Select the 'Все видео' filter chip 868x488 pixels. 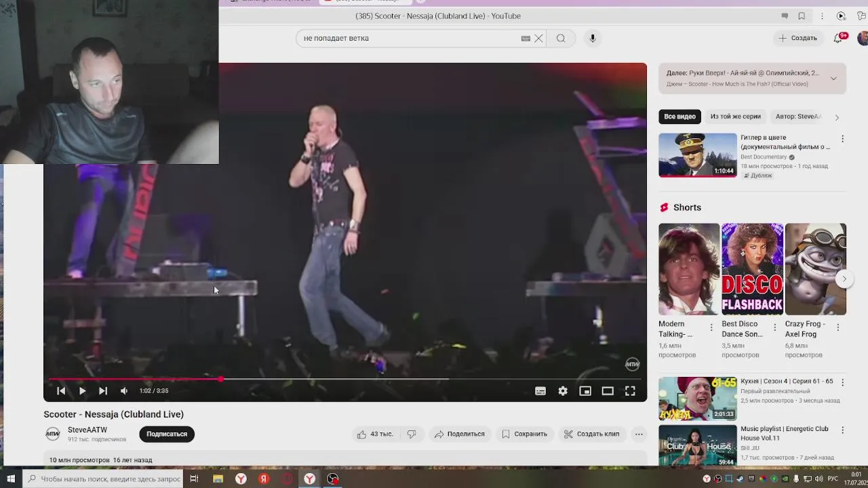679,117
